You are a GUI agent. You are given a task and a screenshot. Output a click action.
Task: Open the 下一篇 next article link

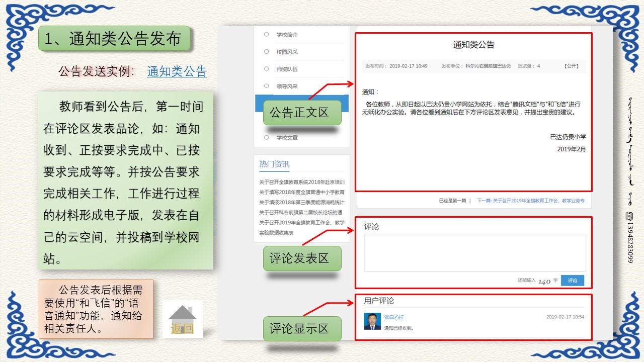[530, 201]
